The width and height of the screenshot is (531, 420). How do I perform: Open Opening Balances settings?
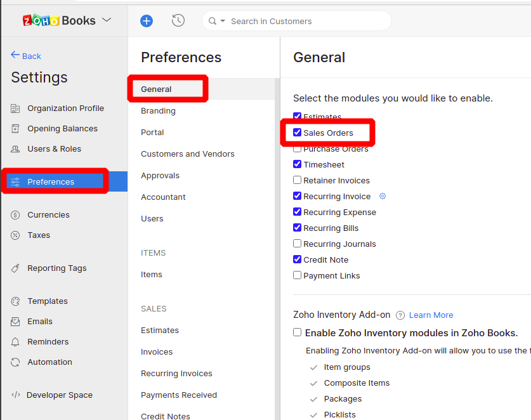[x=62, y=129]
